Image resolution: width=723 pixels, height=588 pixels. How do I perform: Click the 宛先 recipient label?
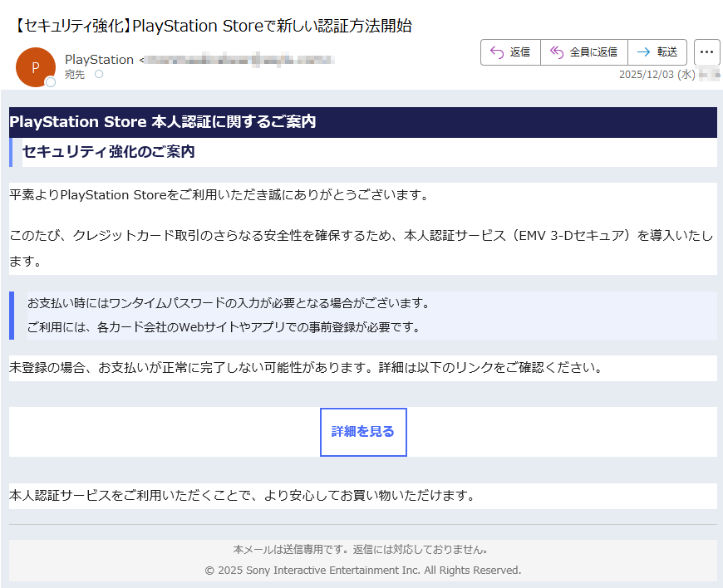tap(75, 75)
